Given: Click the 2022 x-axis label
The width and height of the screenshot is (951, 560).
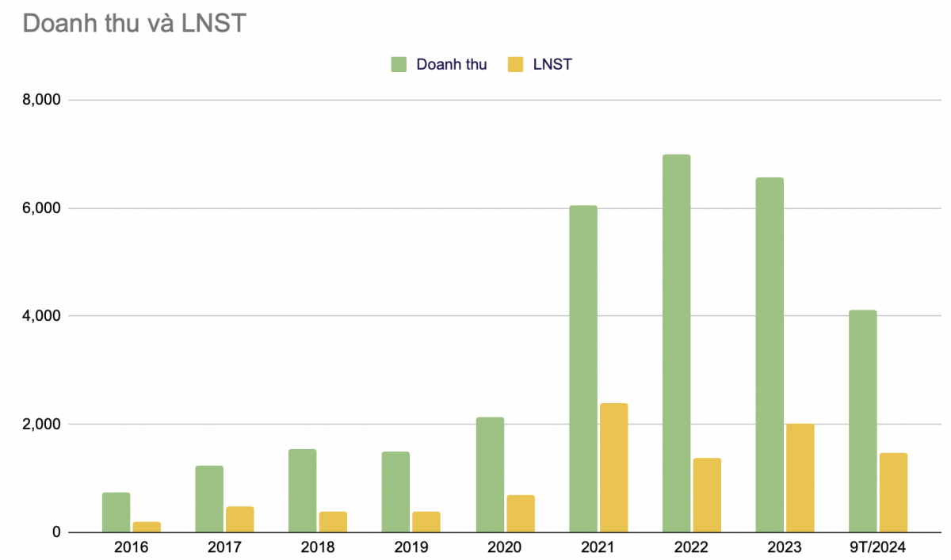Looking at the screenshot, I should click(x=691, y=547).
